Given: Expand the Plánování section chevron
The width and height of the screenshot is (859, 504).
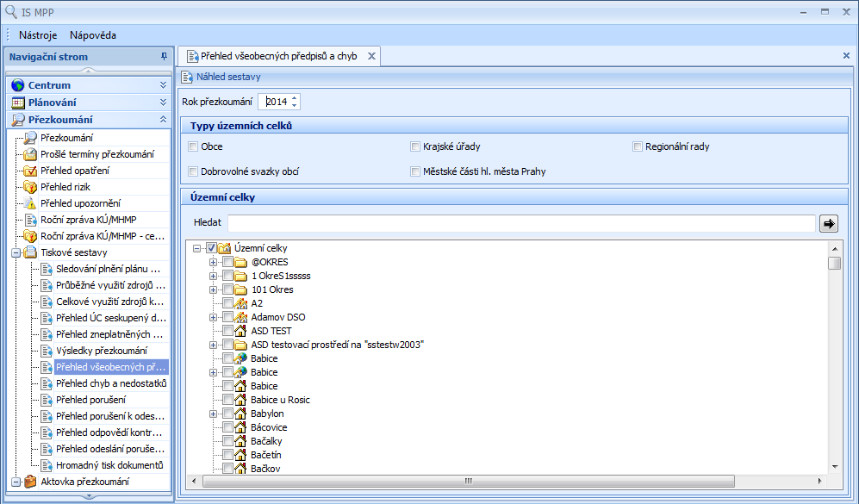Looking at the screenshot, I should pos(163,103).
